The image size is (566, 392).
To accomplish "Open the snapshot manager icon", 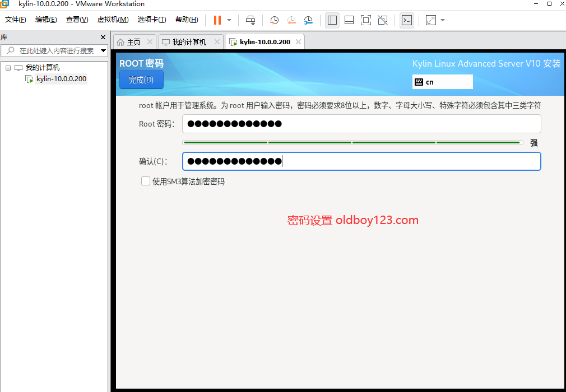I will click(308, 20).
